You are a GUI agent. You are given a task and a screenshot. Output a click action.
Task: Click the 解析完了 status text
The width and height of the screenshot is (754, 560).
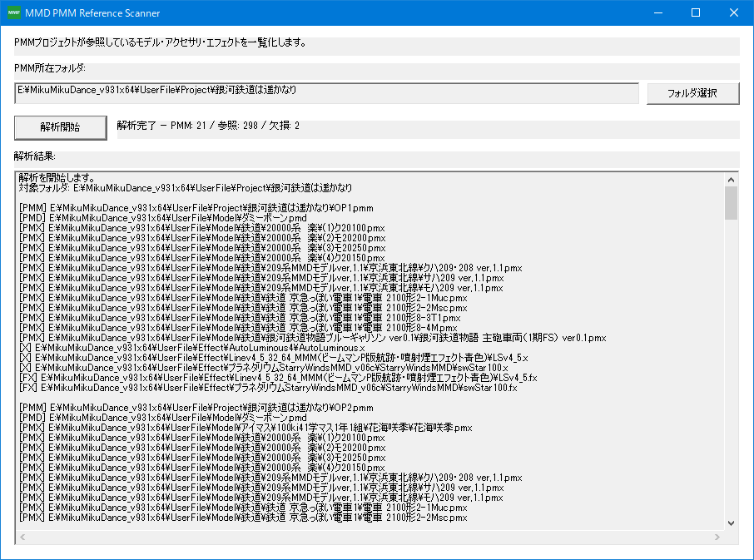pos(208,126)
